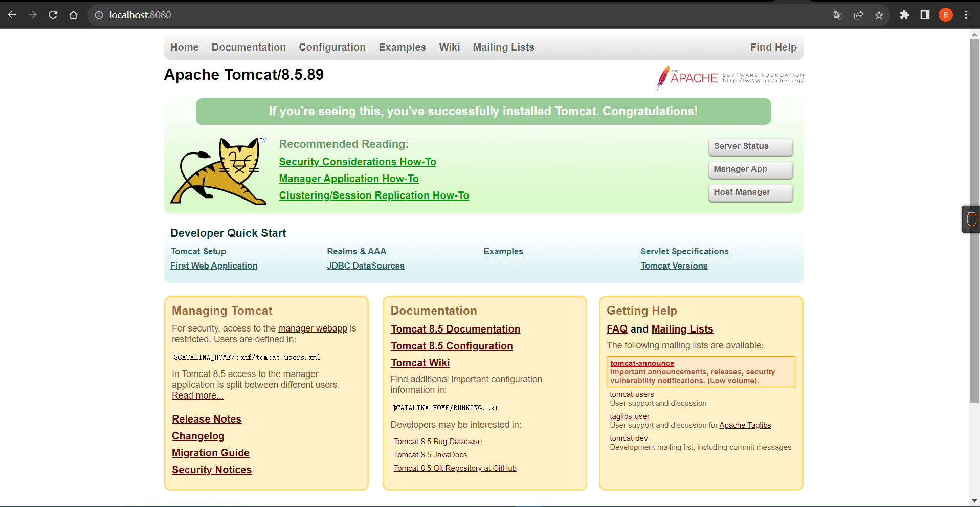Click the Tomcat cat mascot image

click(219, 171)
